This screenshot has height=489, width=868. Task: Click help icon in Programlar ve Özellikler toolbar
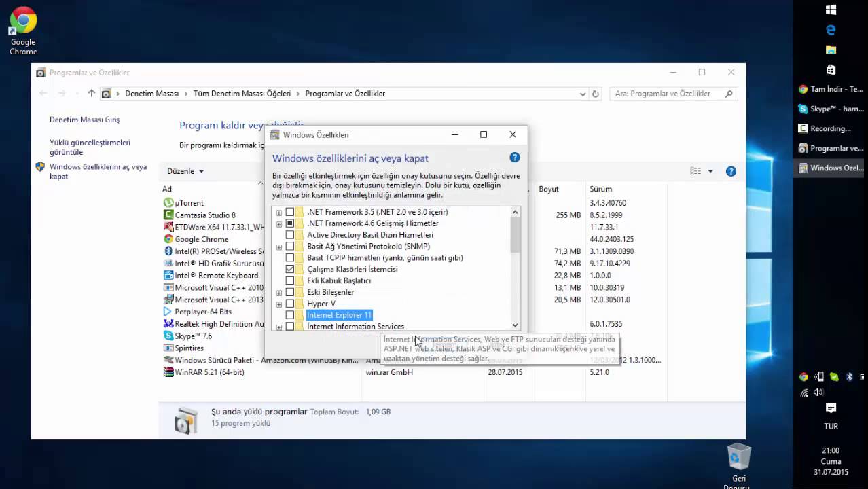point(731,171)
